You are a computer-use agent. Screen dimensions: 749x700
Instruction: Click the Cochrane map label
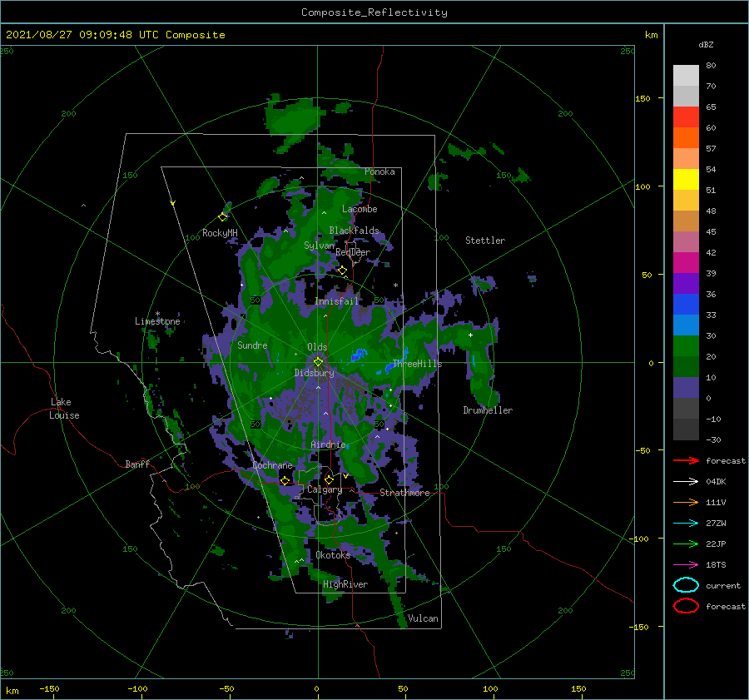272,465
